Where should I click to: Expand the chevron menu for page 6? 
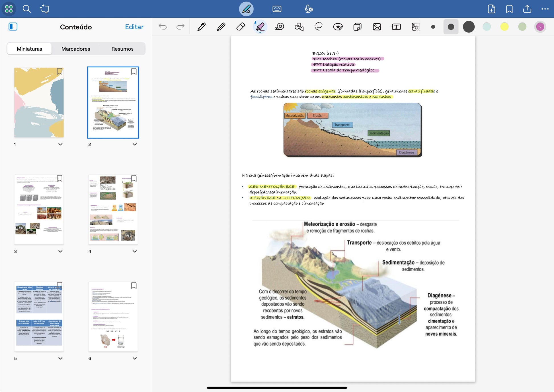click(x=135, y=358)
